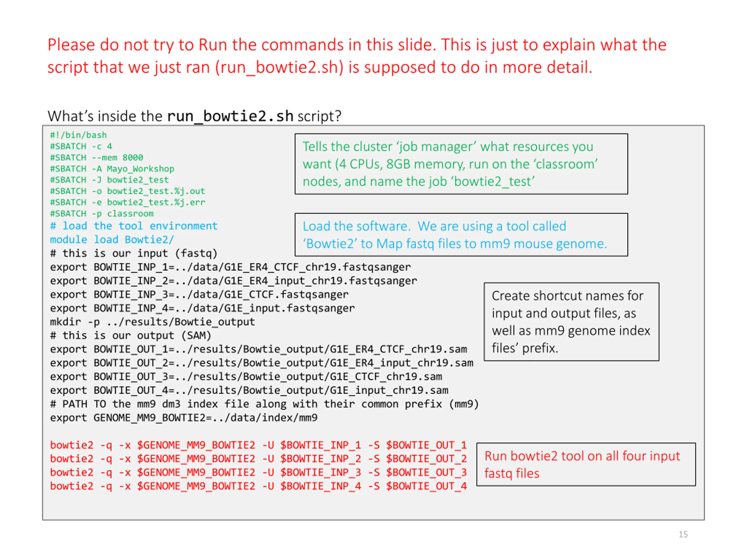Click the export BOWTIE_OUT_2 line

pyautogui.click(x=261, y=363)
